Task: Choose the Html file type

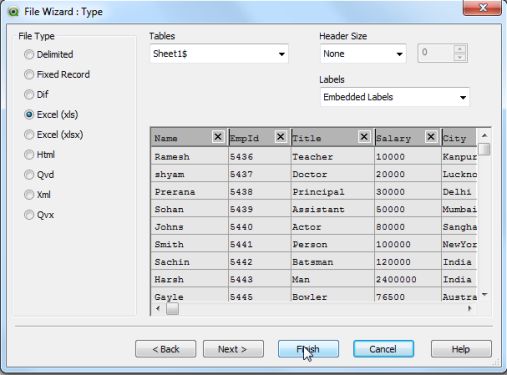Action: click(39, 155)
